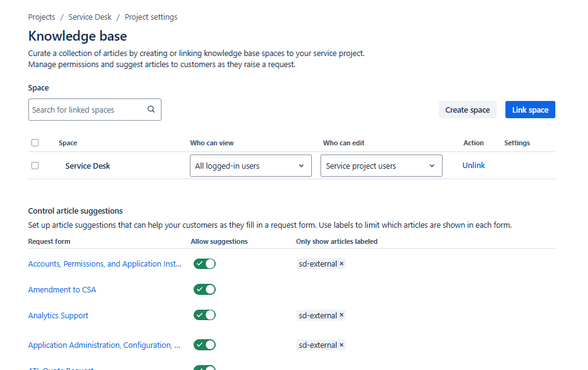Tick the Service Desk row checkbox
This screenshot has width=588, height=370.
(35, 165)
